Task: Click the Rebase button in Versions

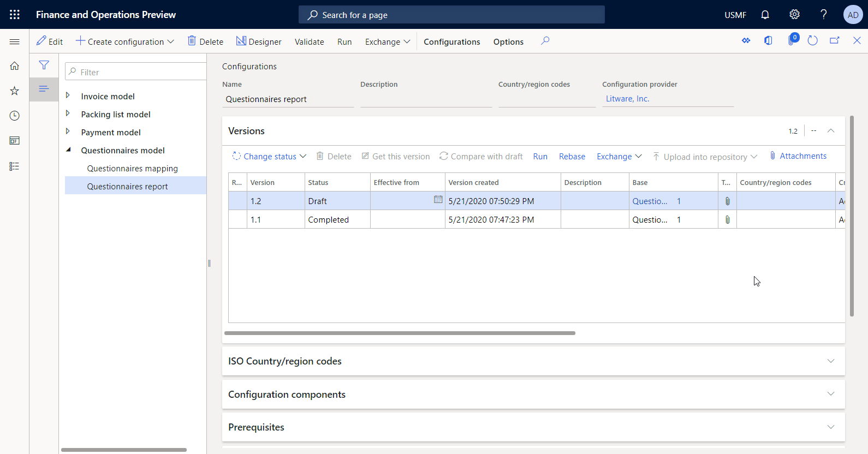Action: (572, 157)
